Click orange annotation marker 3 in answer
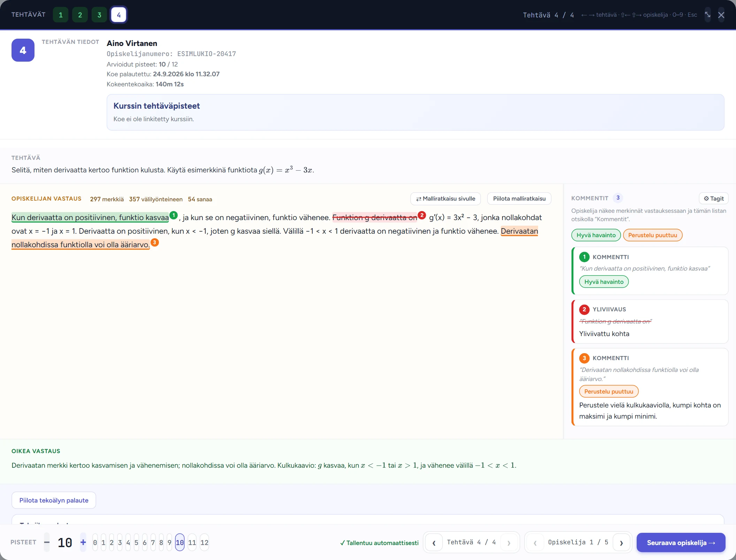Viewport: 736px width, 560px height. [155, 242]
